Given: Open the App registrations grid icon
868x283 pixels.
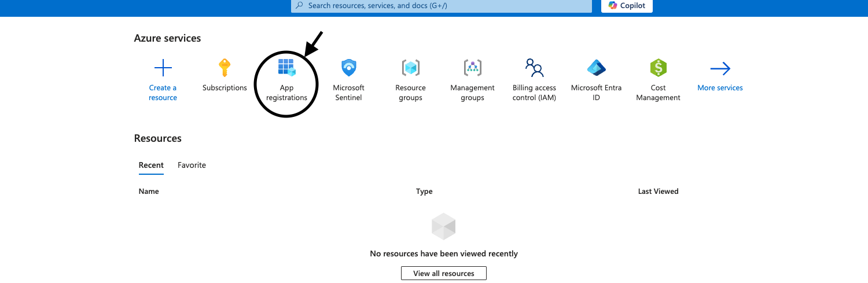Looking at the screenshot, I should tap(287, 68).
